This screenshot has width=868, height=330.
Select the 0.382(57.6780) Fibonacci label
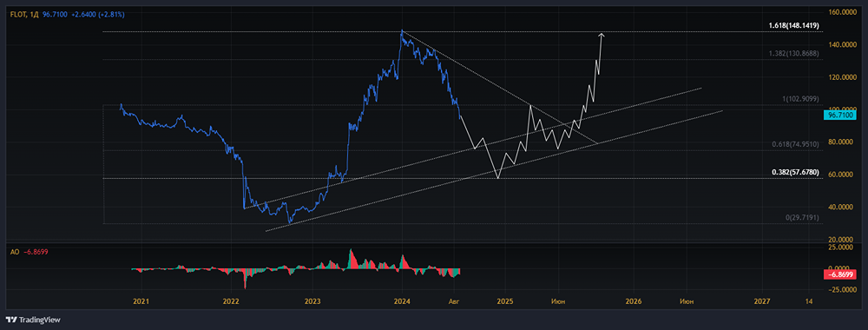795,172
